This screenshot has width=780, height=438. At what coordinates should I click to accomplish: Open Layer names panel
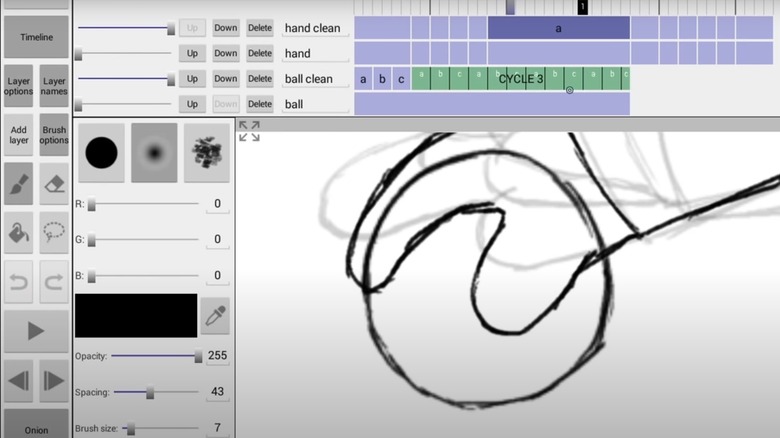tap(54, 86)
